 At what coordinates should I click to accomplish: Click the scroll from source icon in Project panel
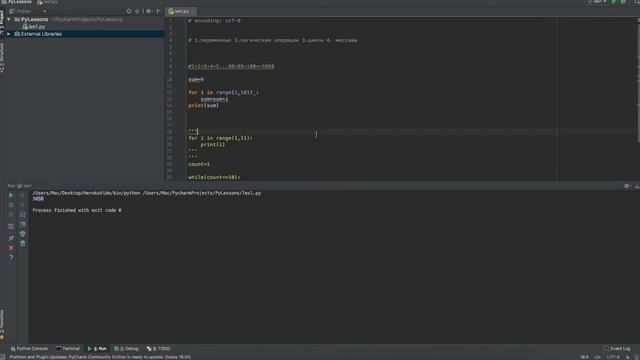tap(129, 11)
